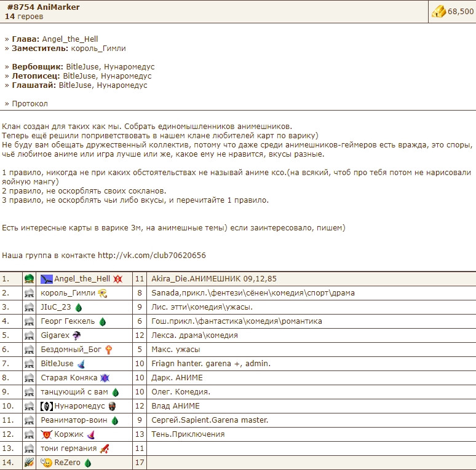Image resolution: width=476 pixels, height=470 pixels.
Task: Click the 68,500 gold amount
Action: tap(461, 12)
